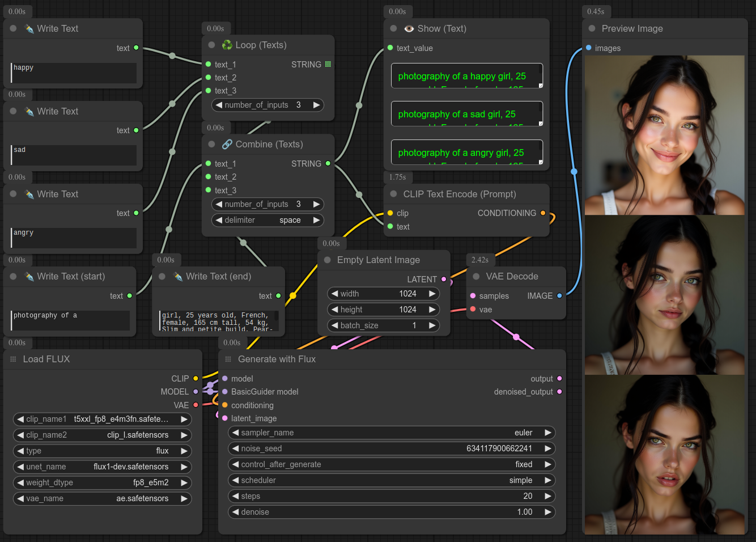Collapse the Preview Image node via its dot
The width and height of the screenshot is (756, 542).
[x=592, y=29]
